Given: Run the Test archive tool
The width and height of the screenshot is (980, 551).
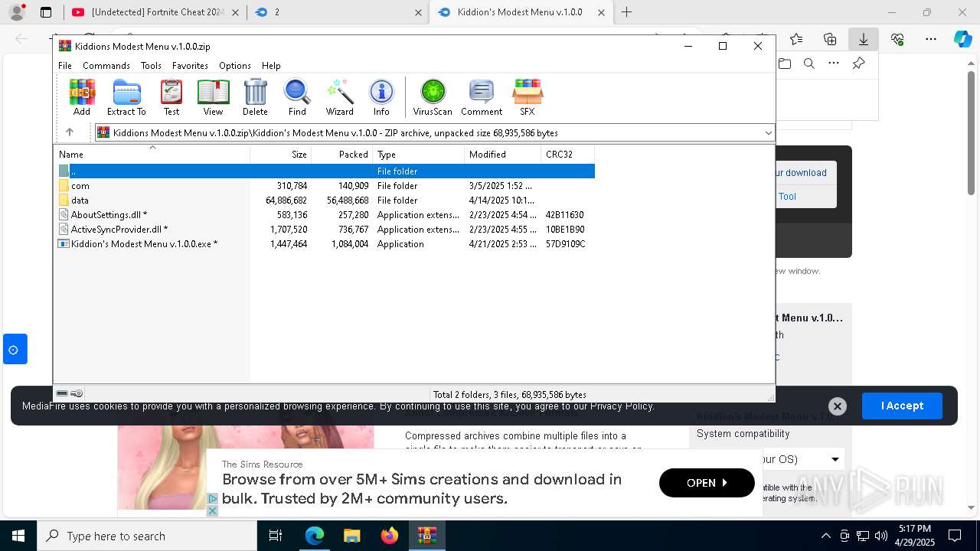Looking at the screenshot, I should click(171, 97).
